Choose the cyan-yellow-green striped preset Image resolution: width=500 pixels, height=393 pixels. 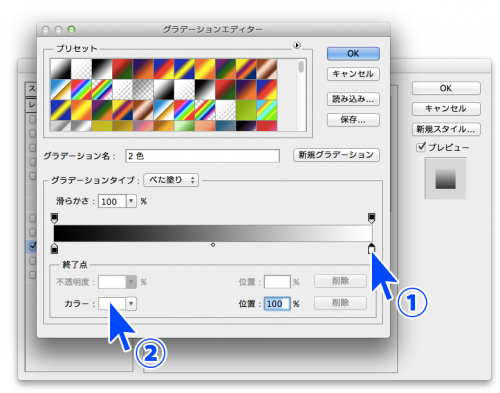267,110
